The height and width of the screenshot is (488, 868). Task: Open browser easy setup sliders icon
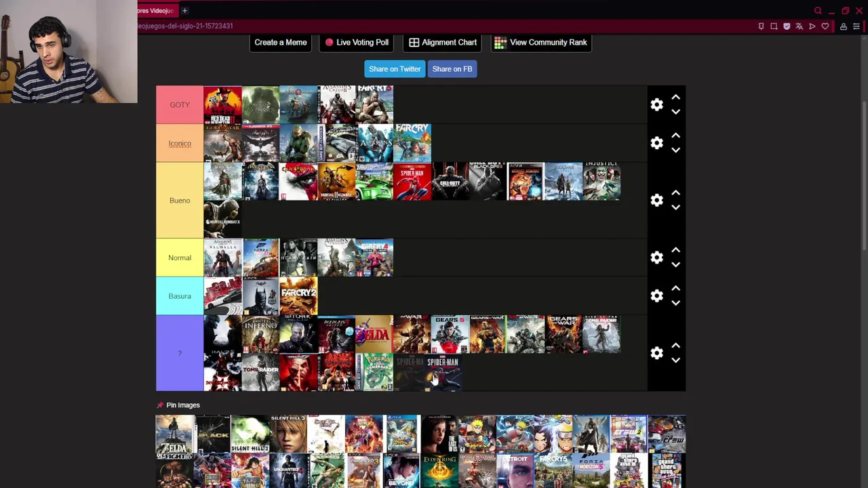tap(856, 26)
